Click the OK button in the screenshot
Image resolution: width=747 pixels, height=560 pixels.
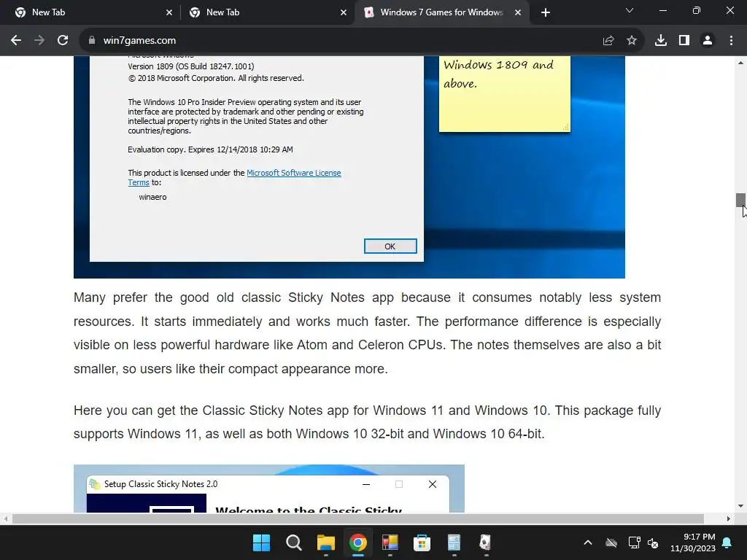(390, 246)
